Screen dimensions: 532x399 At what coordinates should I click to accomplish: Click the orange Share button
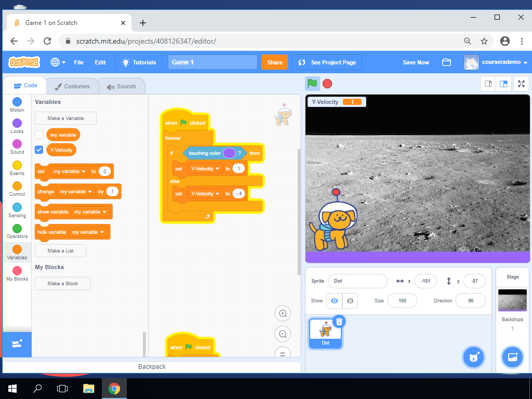(x=274, y=62)
